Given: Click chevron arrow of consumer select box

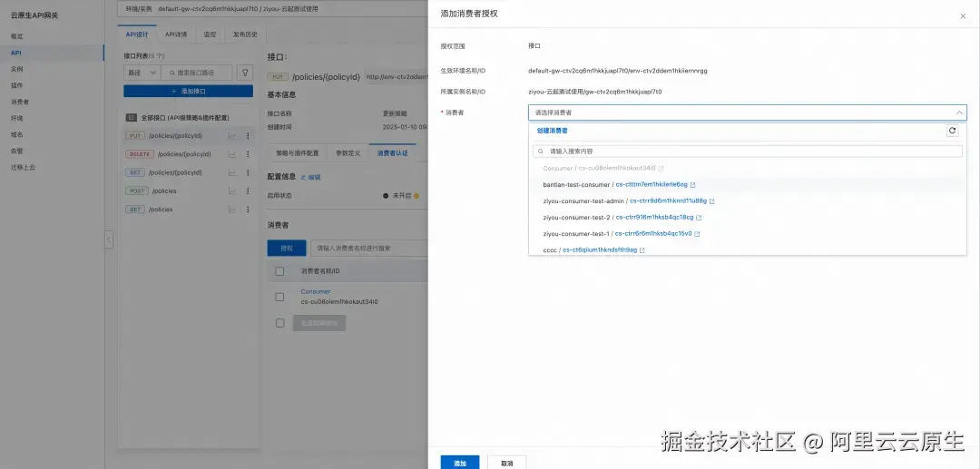Looking at the screenshot, I should pyautogui.click(x=959, y=112).
